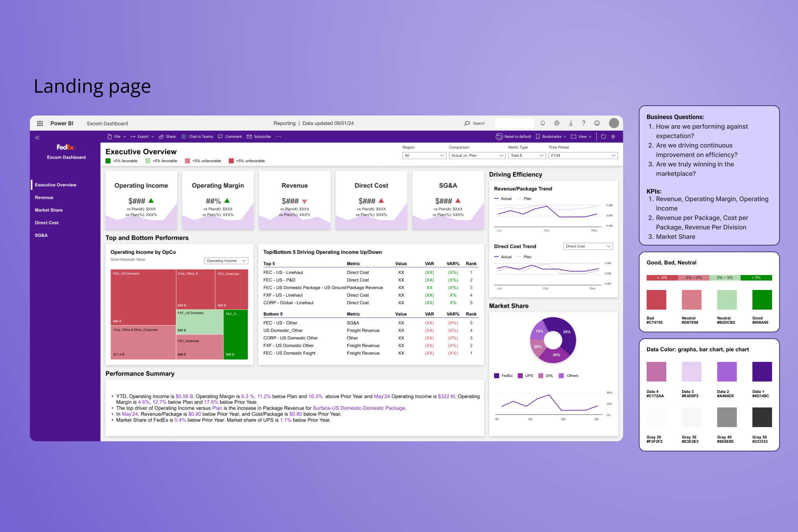798x532 pixels.
Task: Click the Data 1 #4D148C swatch
Action: pyautogui.click(x=762, y=372)
